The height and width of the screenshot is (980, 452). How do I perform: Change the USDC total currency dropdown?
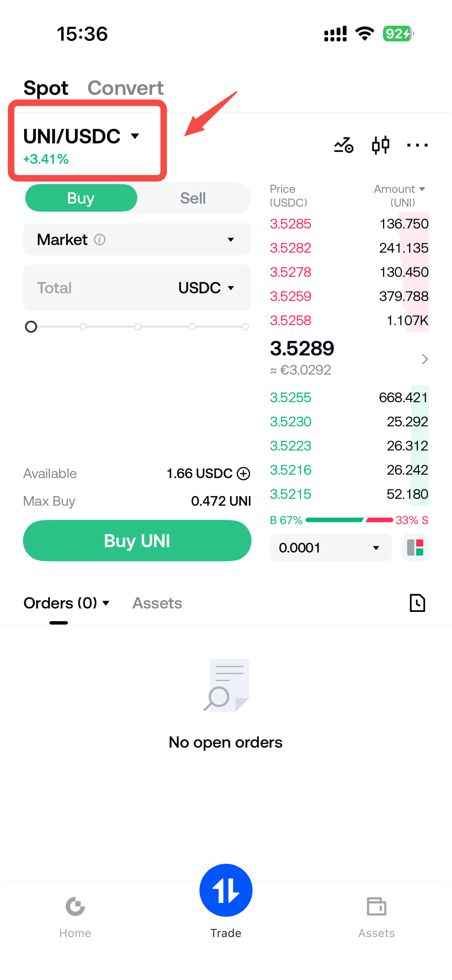coord(207,288)
